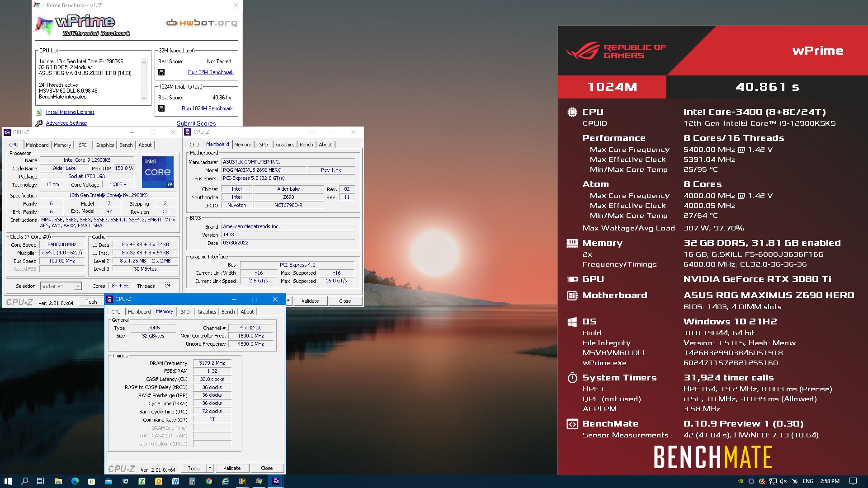Open the About tab in the Memory CPU-Z window
Image resolution: width=868 pixels, height=488 pixels.
click(247, 312)
